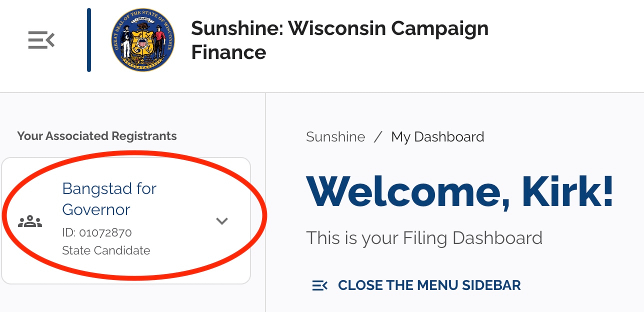
Task: Click the State Candidate label
Action: coord(106,250)
